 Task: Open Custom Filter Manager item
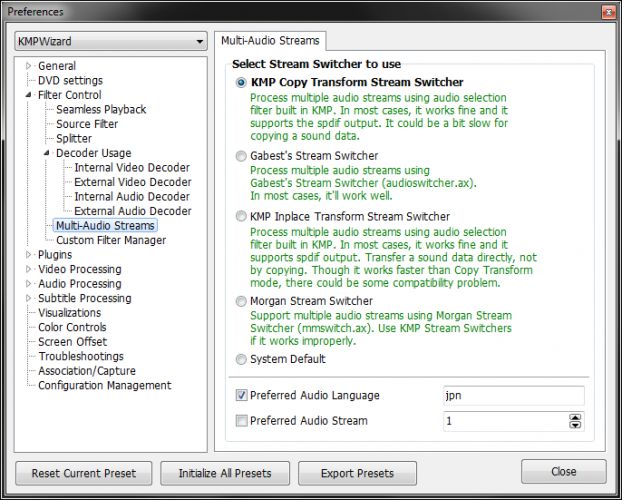[111, 240]
